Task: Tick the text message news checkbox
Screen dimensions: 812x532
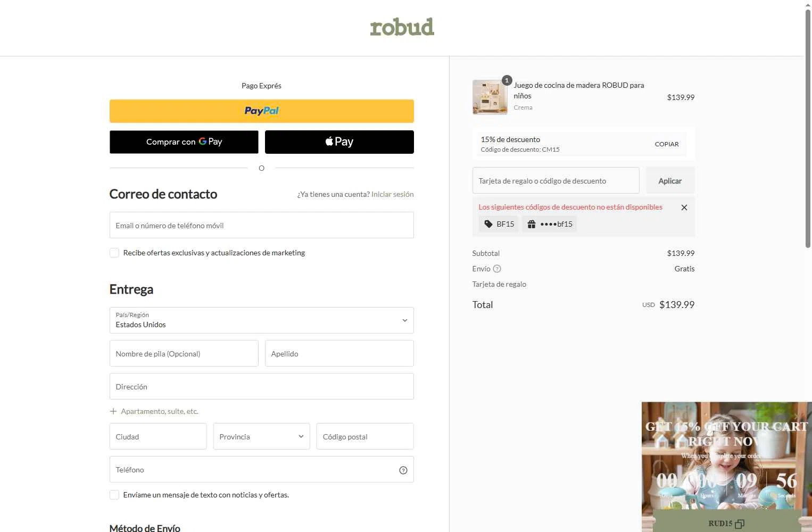Action: tap(114, 495)
